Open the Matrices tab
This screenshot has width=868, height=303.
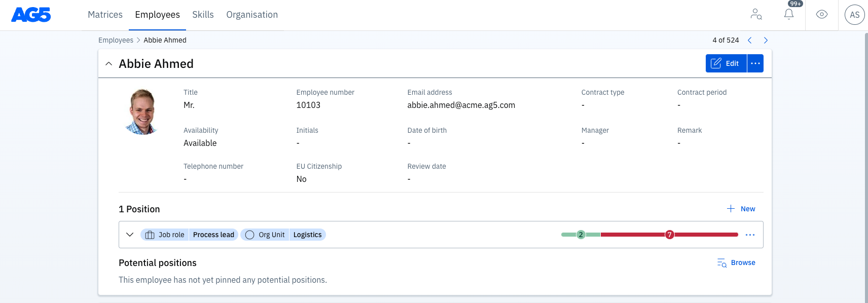105,15
